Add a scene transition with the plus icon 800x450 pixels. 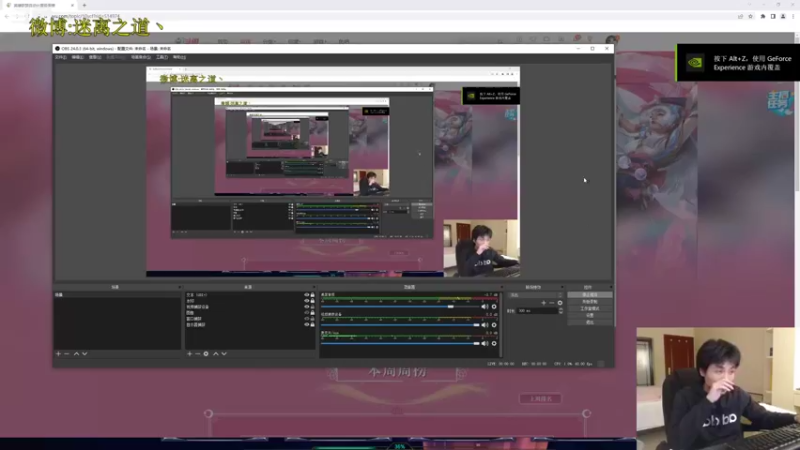coord(543,303)
